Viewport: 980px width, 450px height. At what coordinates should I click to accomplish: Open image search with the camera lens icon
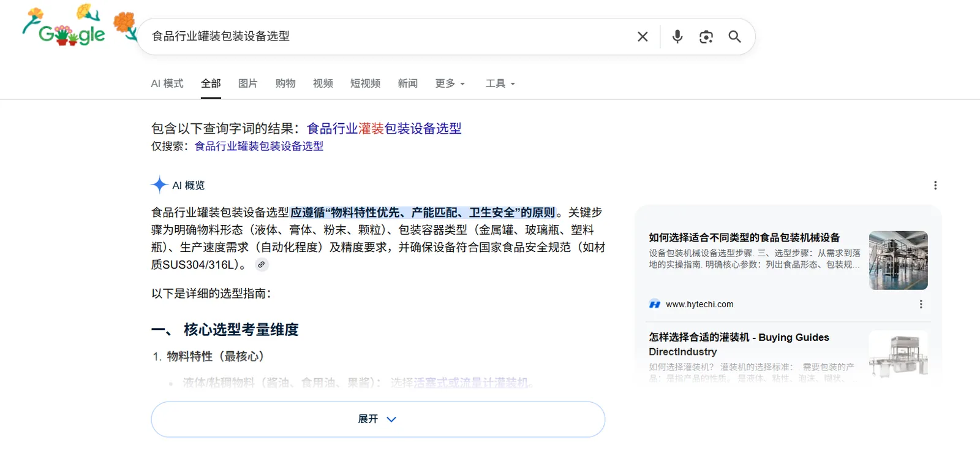point(706,37)
